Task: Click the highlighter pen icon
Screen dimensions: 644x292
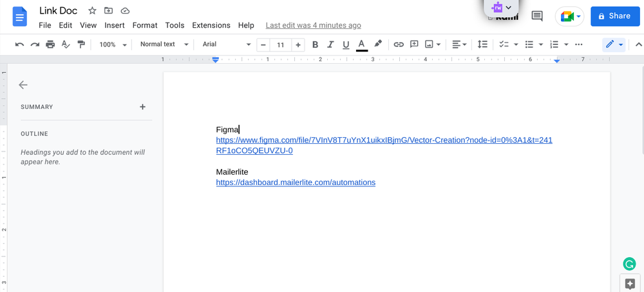Action: [x=378, y=44]
